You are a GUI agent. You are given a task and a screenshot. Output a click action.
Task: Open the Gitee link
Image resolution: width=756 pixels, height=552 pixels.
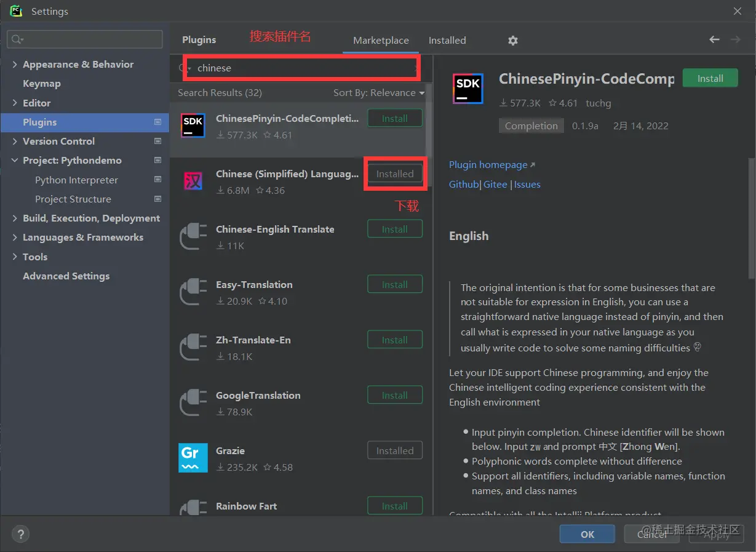(x=495, y=184)
